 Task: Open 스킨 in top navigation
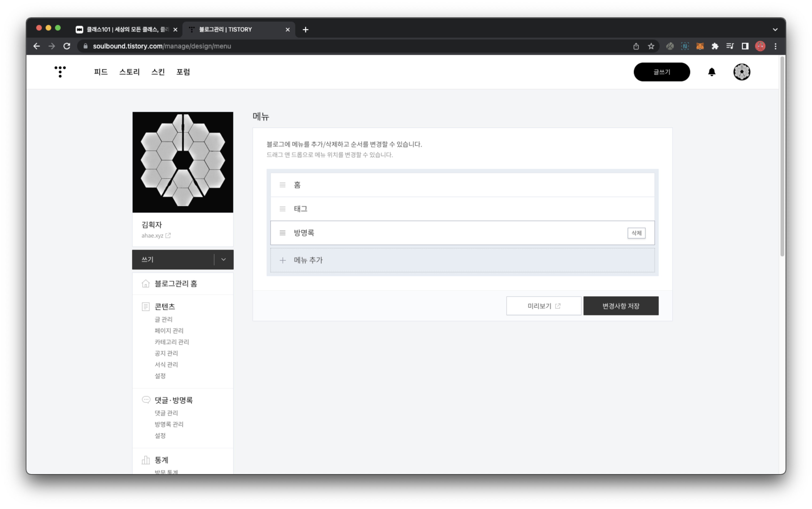click(158, 72)
